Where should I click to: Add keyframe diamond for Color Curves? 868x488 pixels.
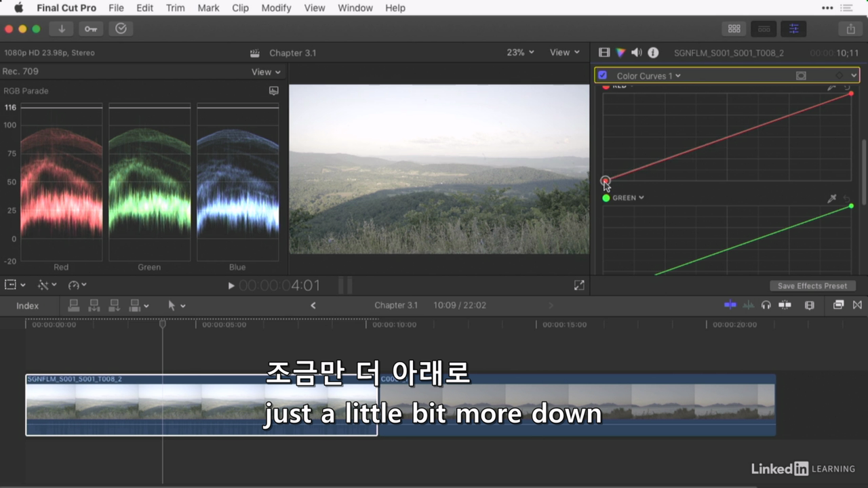click(x=840, y=76)
